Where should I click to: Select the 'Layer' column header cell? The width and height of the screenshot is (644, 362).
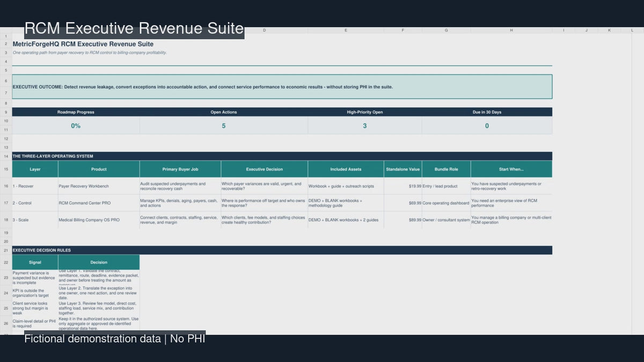35,169
